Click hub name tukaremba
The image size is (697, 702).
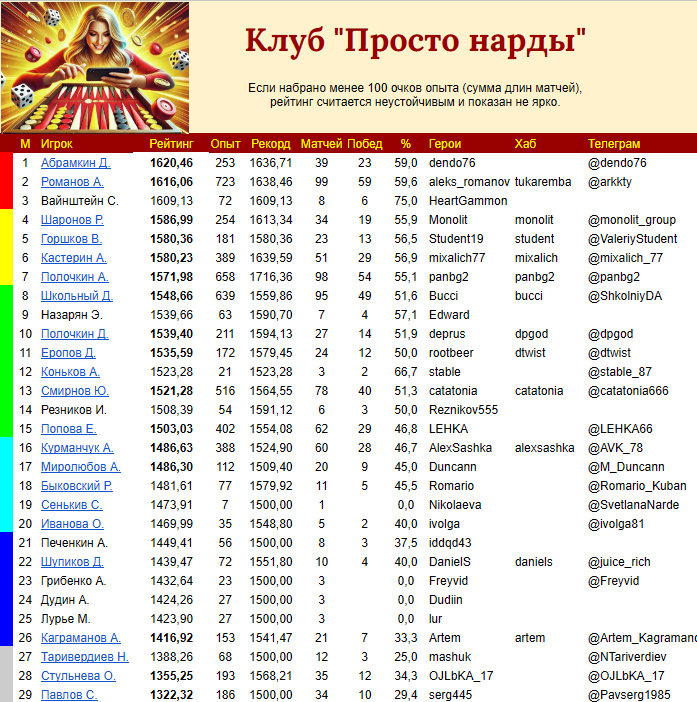click(x=543, y=182)
